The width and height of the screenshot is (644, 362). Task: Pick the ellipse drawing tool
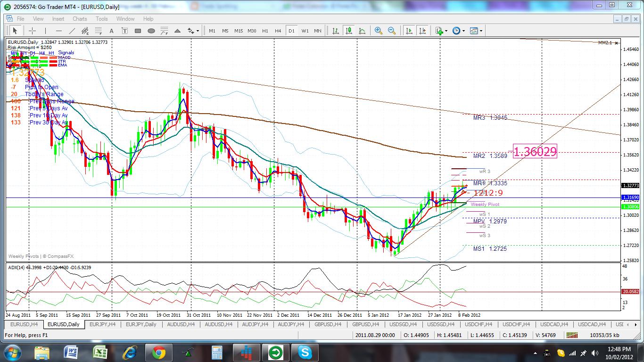click(151, 31)
